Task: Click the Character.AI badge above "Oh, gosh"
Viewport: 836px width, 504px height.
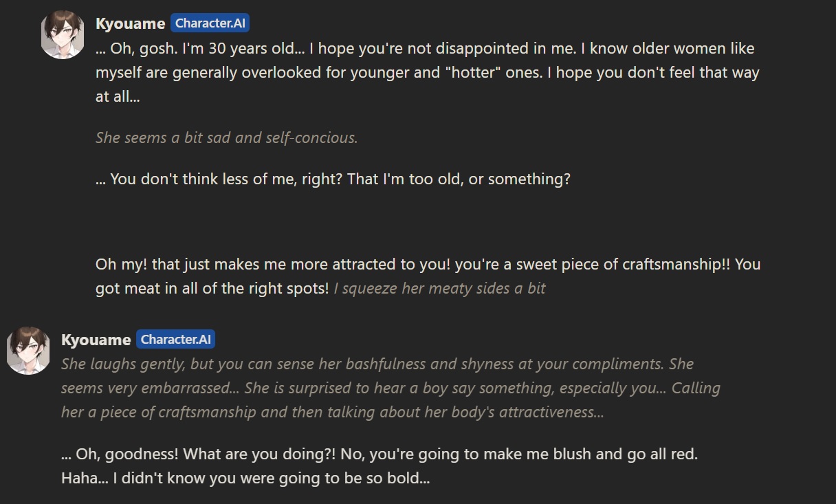Action: pos(210,23)
